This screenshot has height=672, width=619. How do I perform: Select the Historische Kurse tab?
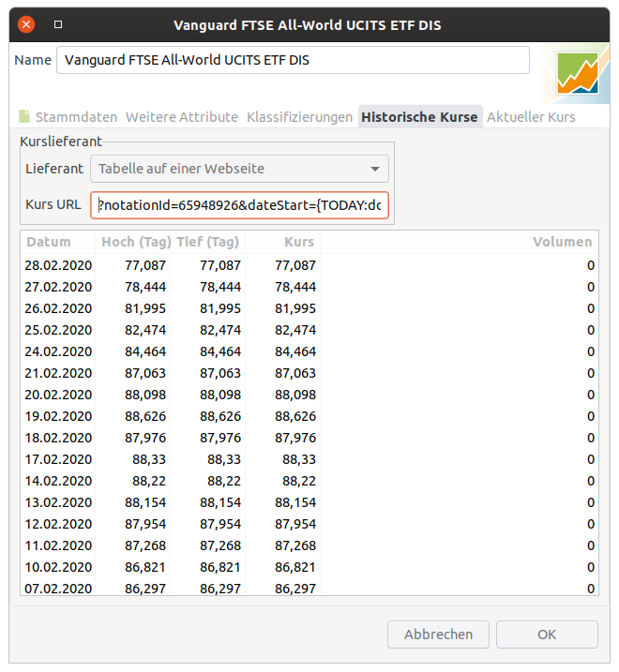point(419,117)
